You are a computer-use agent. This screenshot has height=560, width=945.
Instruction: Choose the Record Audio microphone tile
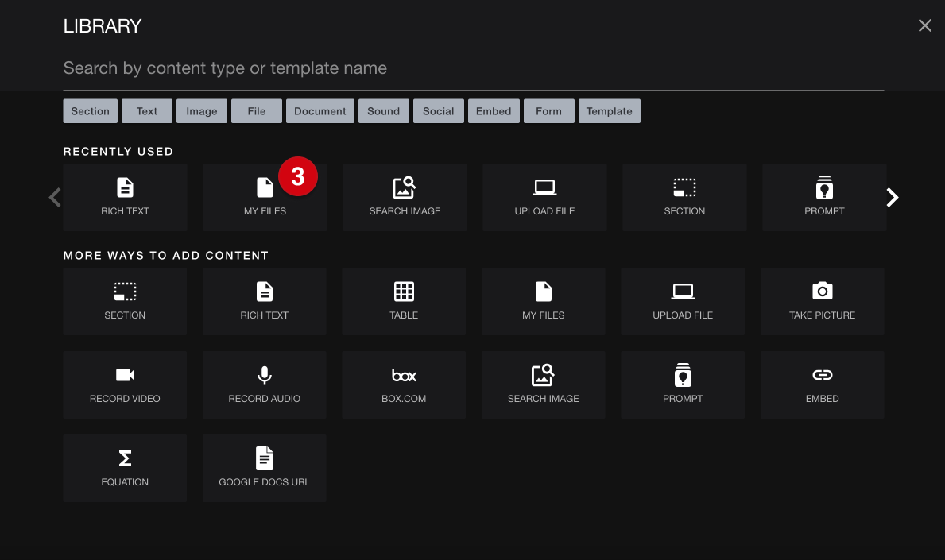[264, 384]
